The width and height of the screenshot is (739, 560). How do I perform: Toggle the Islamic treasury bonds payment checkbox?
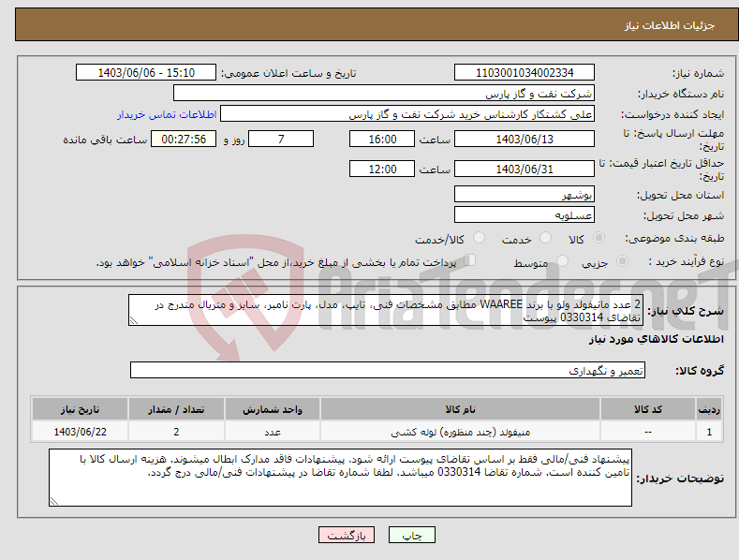tap(469, 259)
